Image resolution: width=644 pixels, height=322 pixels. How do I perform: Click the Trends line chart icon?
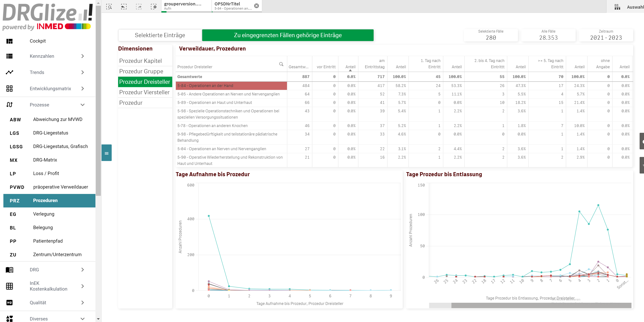pyautogui.click(x=9, y=72)
